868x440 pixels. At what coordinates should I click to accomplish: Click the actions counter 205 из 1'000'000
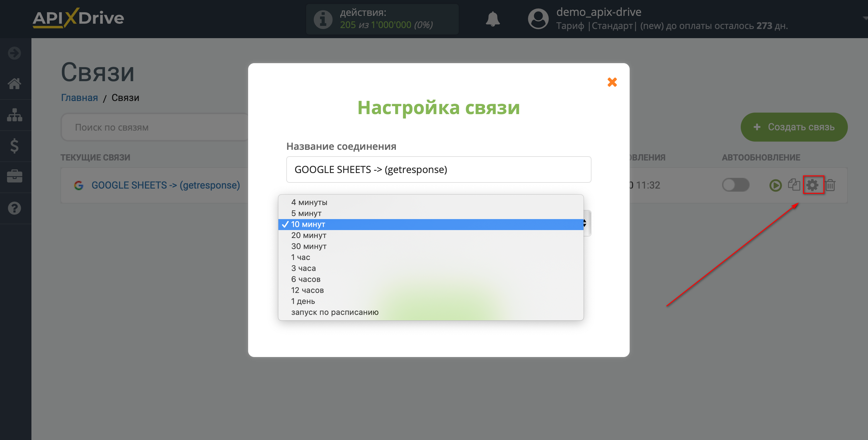[x=386, y=25]
